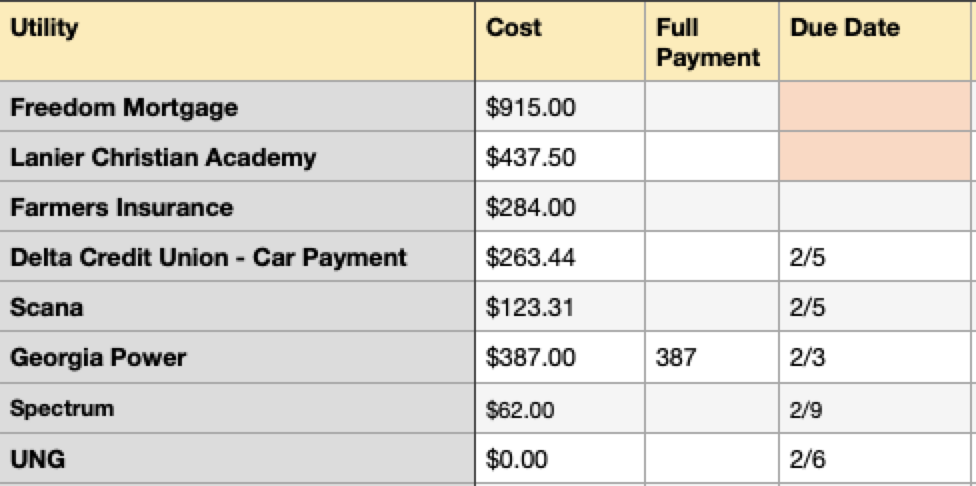Click the Full Payment header cell
The width and height of the screenshot is (976, 486).
[711, 42]
